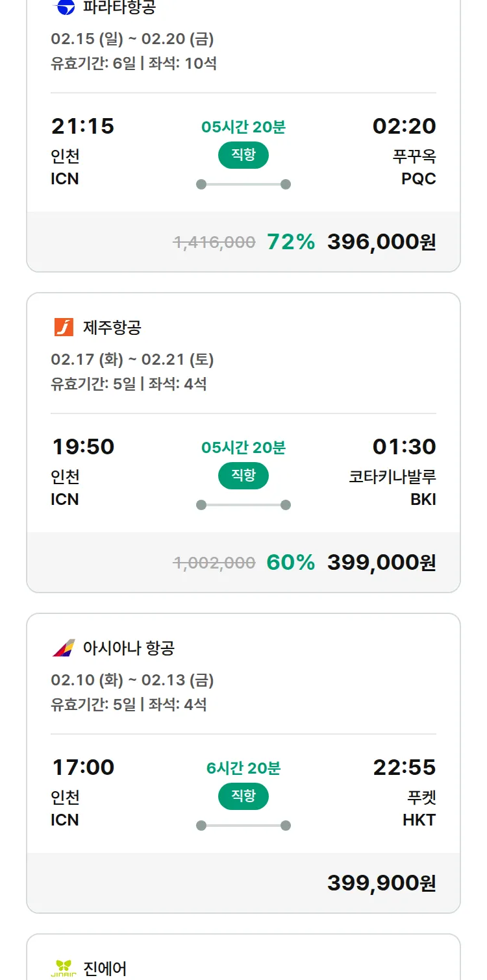487x980 pixels.
Task: Click 직항 badge on Phu Quoc flight
Action: pos(243,155)
